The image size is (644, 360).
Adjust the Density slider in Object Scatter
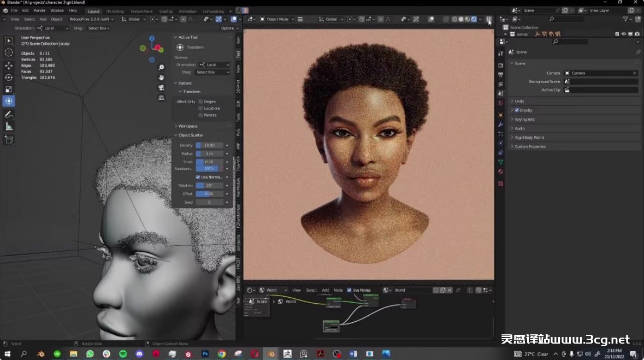pyautogui.click(x=210, y=145)
